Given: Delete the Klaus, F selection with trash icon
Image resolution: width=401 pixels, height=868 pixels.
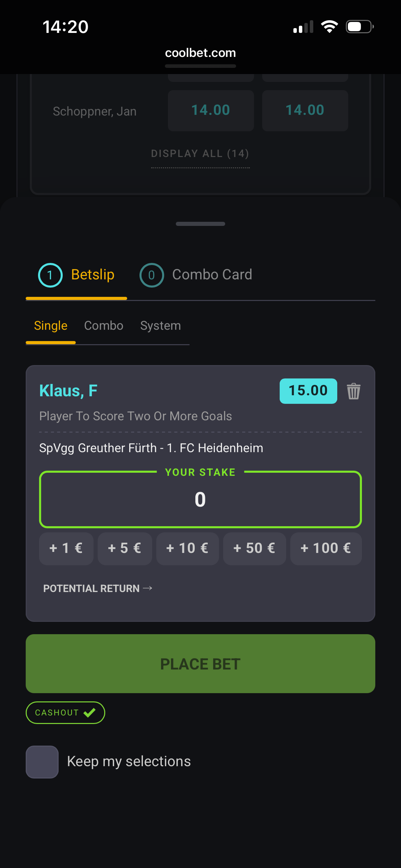Looking at the screenshot, I should 353,391.
